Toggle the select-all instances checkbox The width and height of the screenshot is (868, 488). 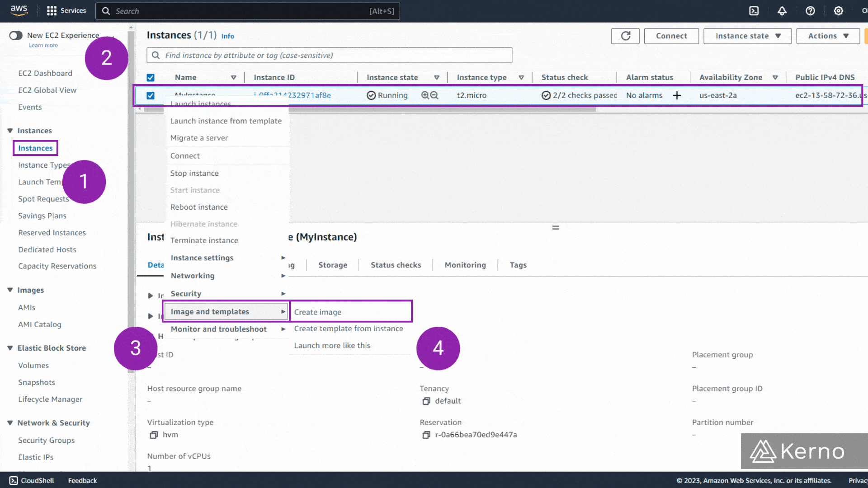pos(151,78)
